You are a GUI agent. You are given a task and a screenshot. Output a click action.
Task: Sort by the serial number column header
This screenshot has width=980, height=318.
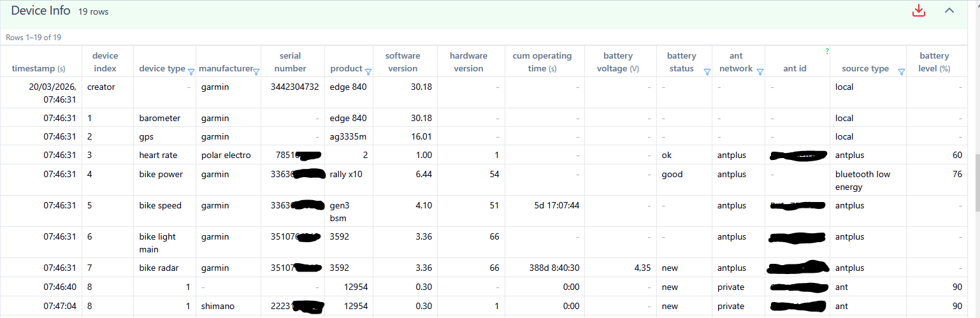click(x=290, y=62)
